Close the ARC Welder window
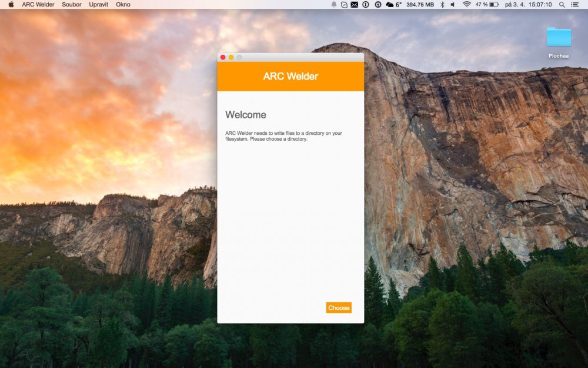Screen dimensions: 588x368 point(223,57)
